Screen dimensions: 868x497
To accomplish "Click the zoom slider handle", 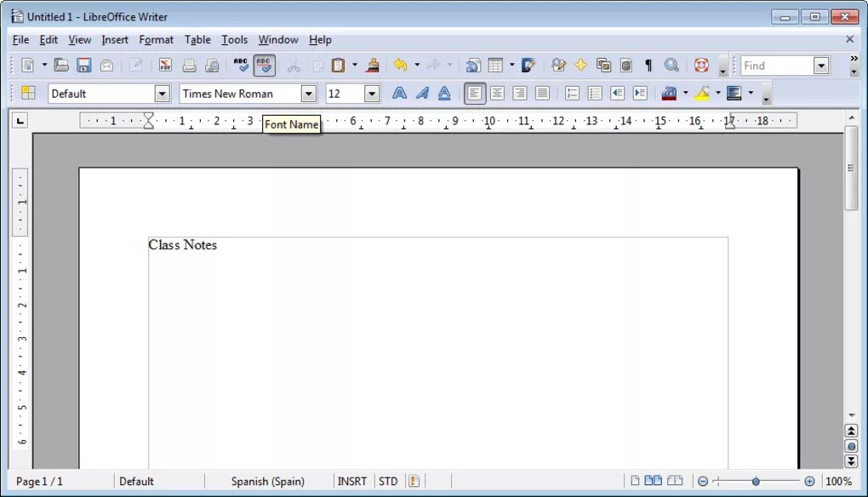I will (756, 482).
